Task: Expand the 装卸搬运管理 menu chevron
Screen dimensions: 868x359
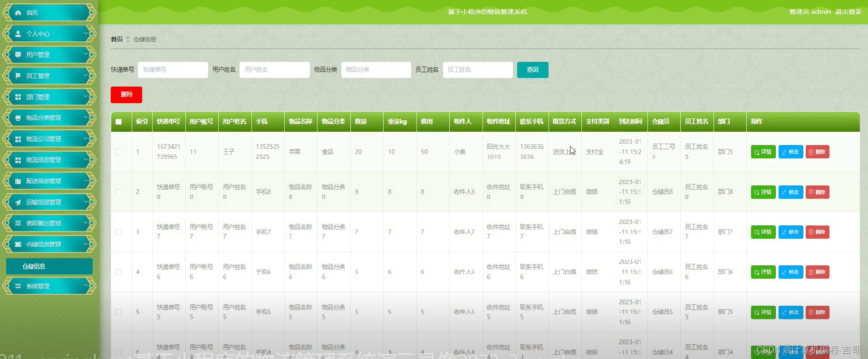Action: tap(86, 223)
